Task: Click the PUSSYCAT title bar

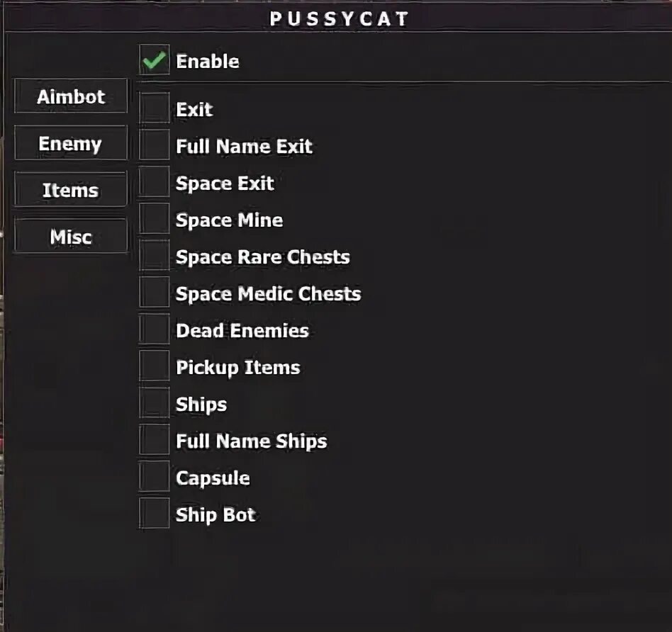Action: 339,18
